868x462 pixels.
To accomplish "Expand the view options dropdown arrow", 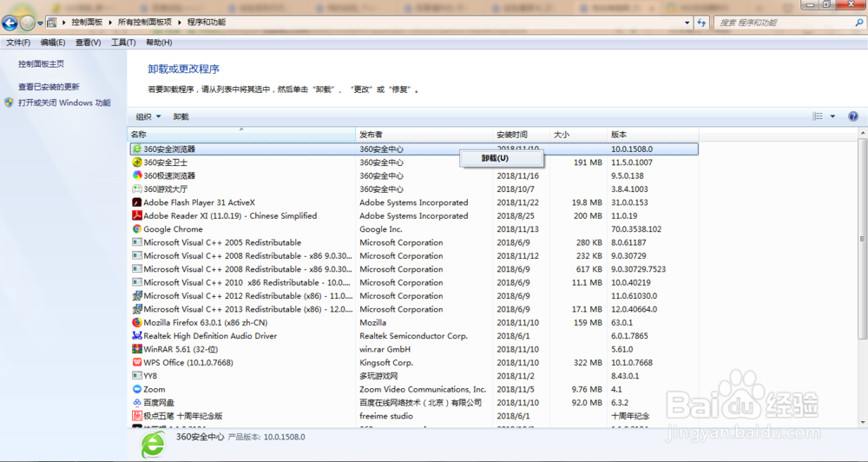I will tap(832, 116).
